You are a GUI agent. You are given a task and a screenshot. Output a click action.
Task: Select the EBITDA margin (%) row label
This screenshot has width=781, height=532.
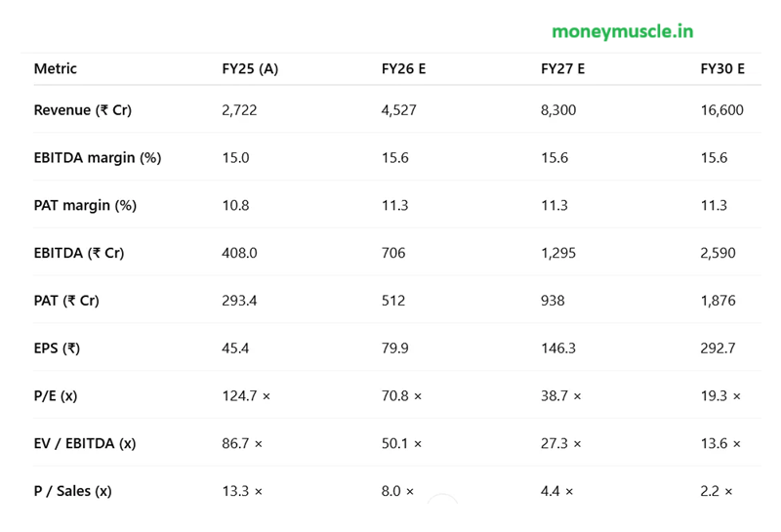coord(98,158)
